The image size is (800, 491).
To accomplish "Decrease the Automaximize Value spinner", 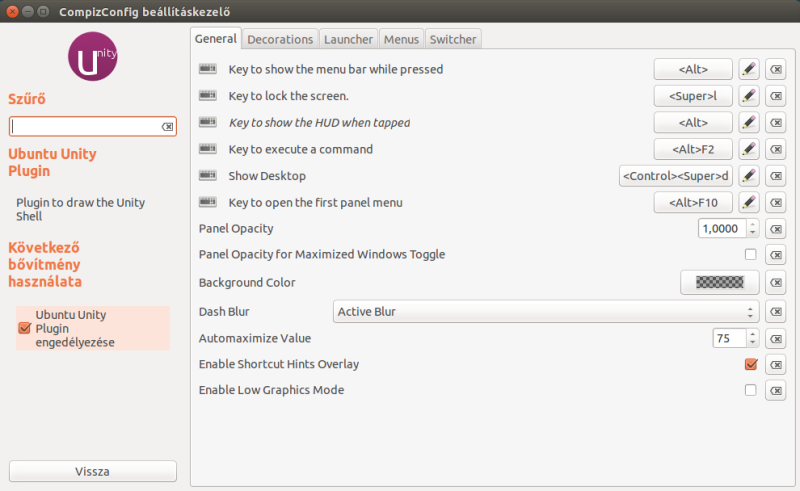I will 753,342.
